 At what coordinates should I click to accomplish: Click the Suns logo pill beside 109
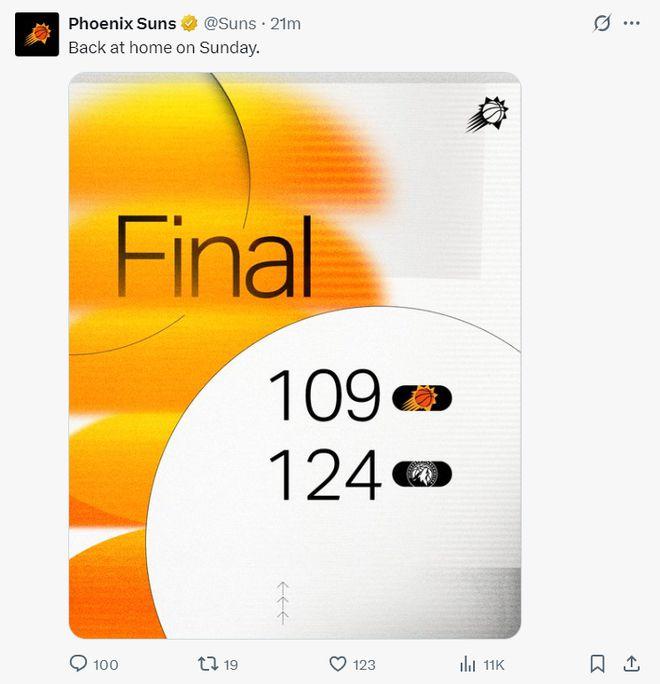[x=422, y=398]
